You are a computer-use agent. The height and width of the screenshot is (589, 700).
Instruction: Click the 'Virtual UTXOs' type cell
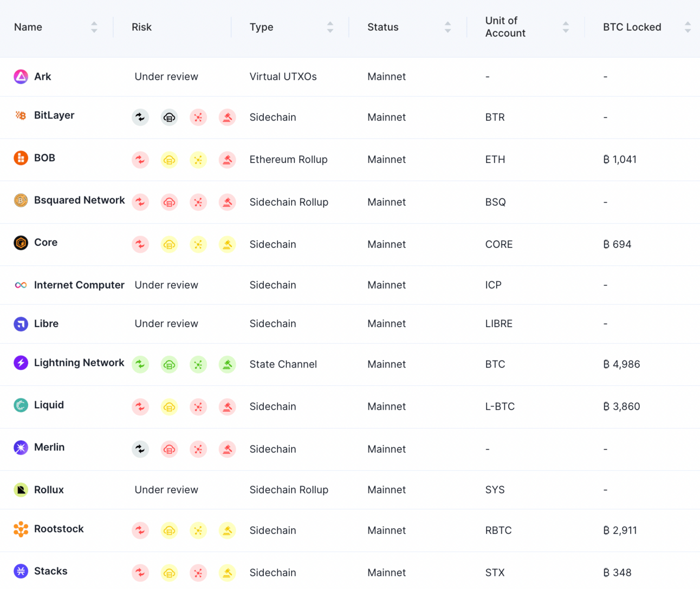[283, 76]
